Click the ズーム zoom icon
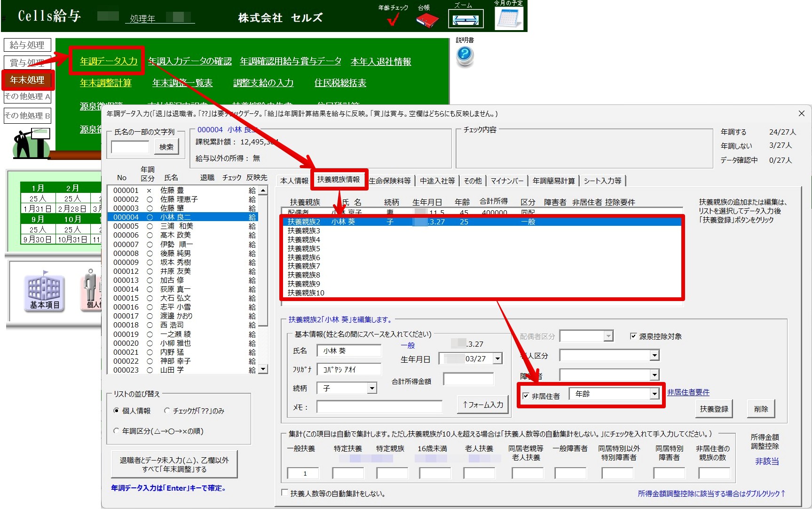Viewport: 812px width, 509px height. [465, 19]
